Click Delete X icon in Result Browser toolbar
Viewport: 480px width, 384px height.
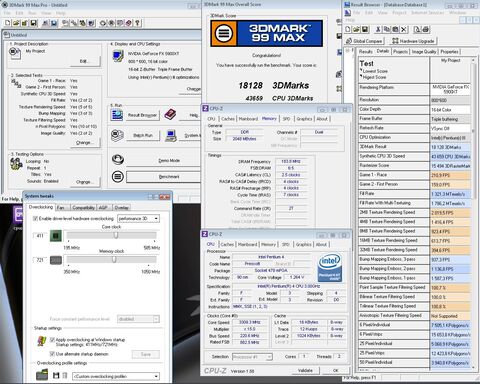(x=404, y=29)
